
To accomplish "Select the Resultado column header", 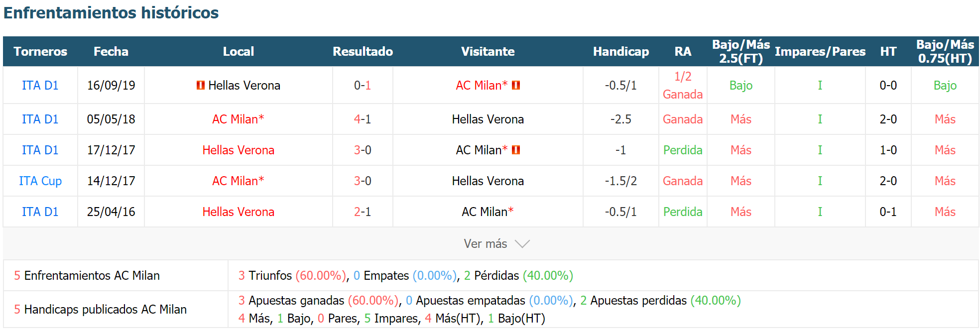I will click(363, 51).
